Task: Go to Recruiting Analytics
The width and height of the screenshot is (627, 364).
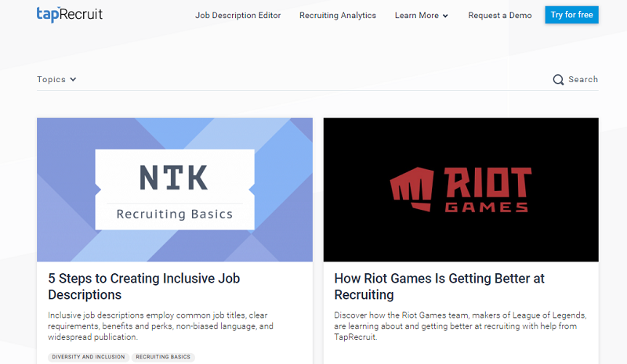Action: pos(338,15)
